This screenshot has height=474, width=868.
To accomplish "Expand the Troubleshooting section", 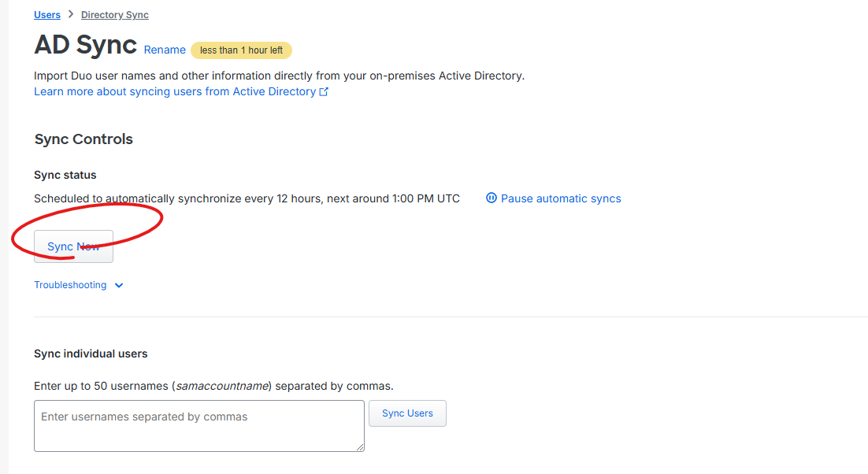I will click(x=70, y=285).
